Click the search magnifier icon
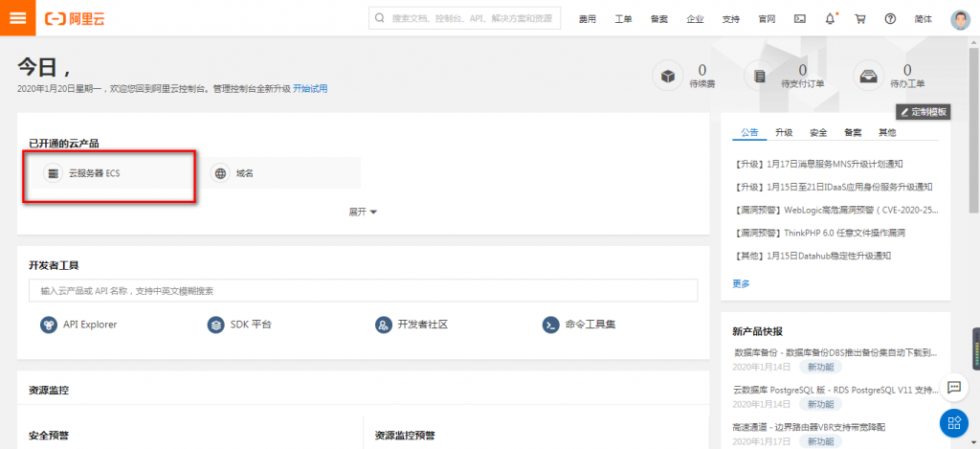The image size is (980, 449). coord(379,18)
